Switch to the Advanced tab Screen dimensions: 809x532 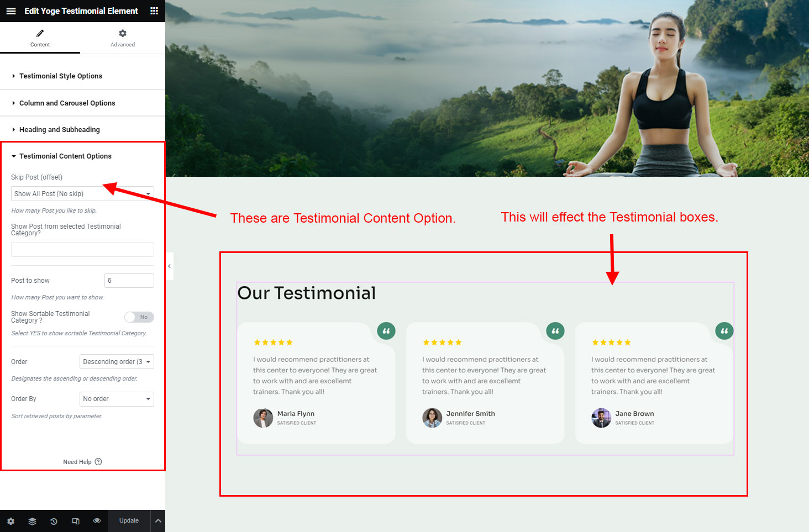[x=123, y=38]
